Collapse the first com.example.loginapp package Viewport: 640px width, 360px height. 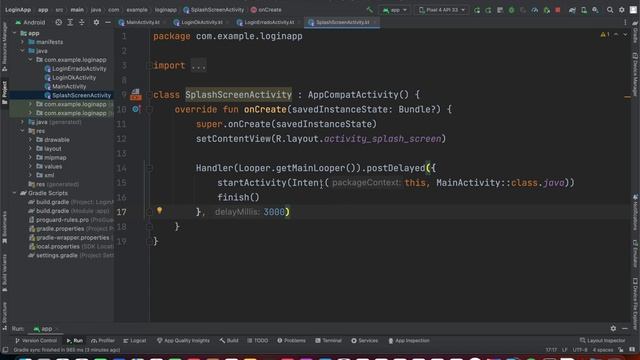click(30, 60)
